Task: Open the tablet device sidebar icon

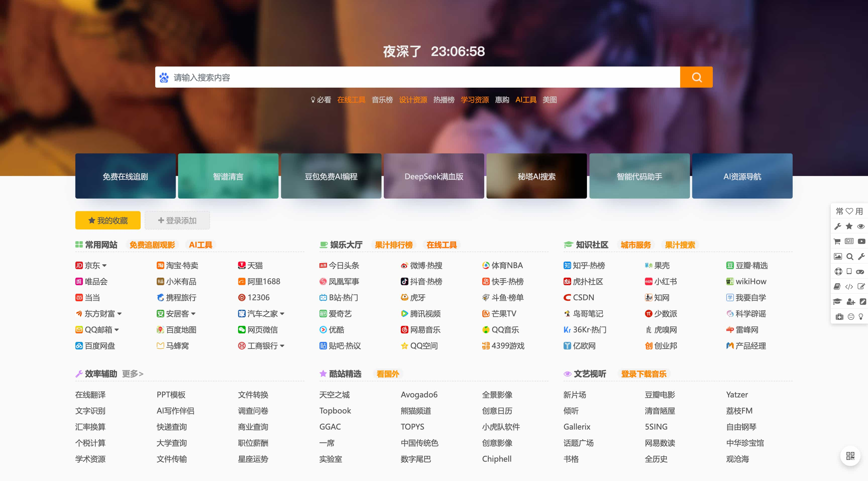Action: pyautogui.click(x=849, y=271)
